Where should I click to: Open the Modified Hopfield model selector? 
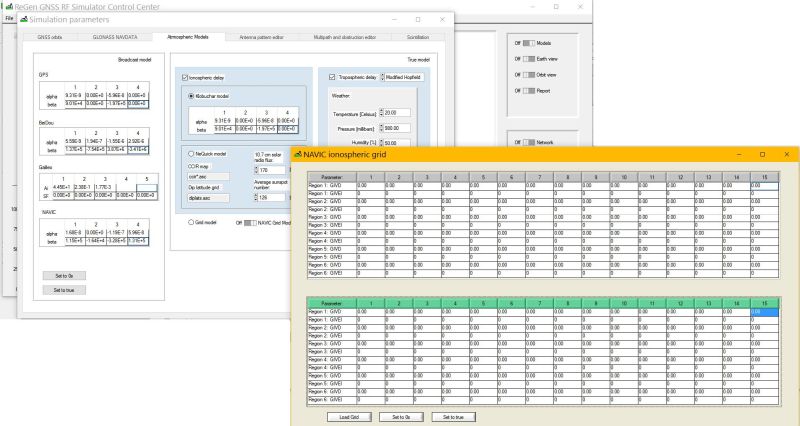tap(405, 77)
